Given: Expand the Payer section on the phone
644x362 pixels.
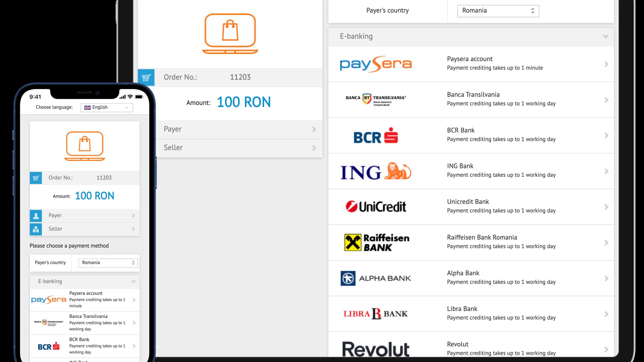Looking at the screenshot, I should point(85,216).
